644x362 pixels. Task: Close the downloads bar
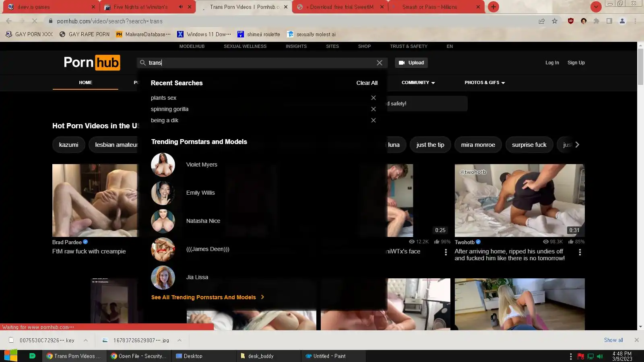pos(637,340)
